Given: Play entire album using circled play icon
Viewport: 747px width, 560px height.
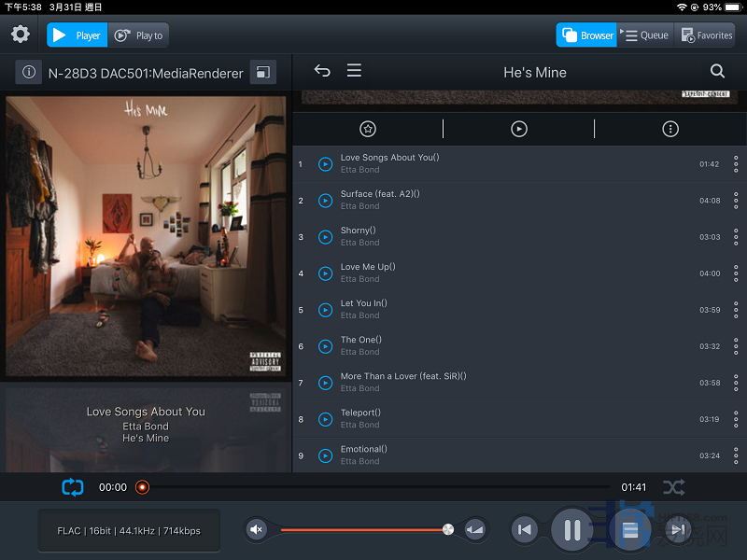Looking at the screenshot, I should [x=519, y=130].
